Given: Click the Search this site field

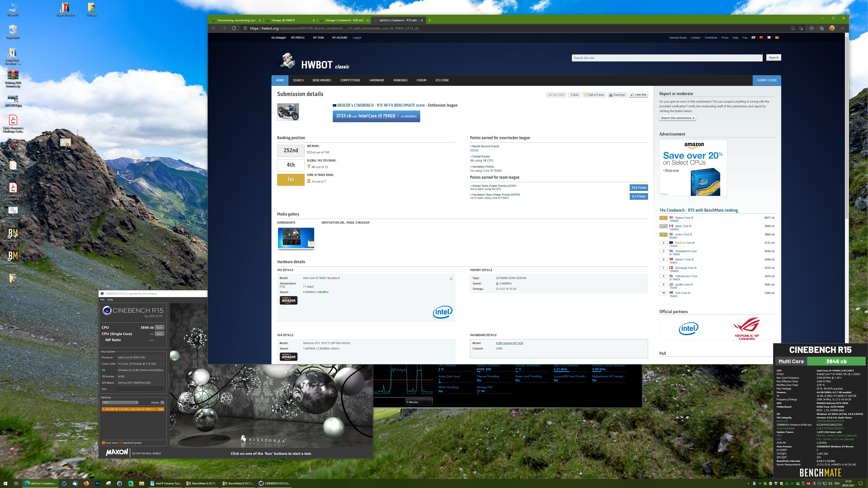Looking at the screenshot, I should tap(667, 58).
